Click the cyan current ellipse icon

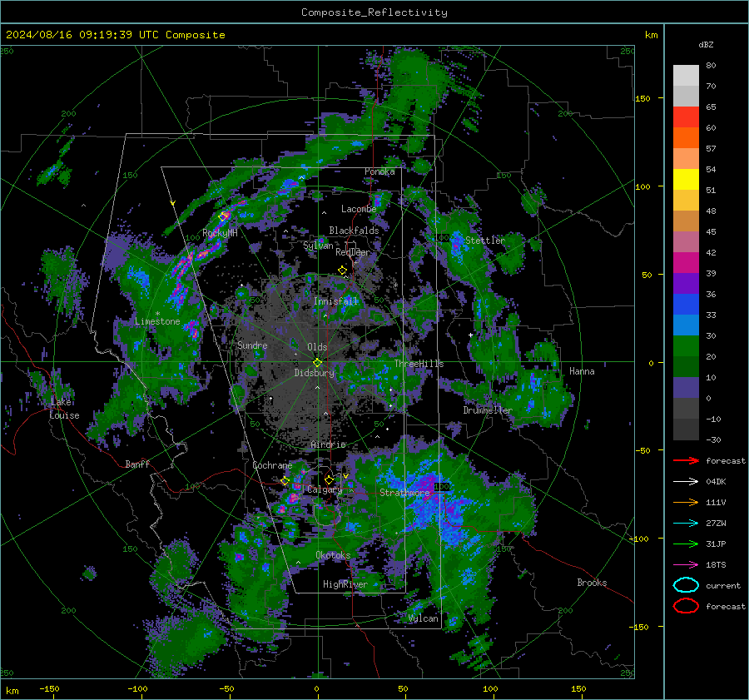click(x=686, y=585)
